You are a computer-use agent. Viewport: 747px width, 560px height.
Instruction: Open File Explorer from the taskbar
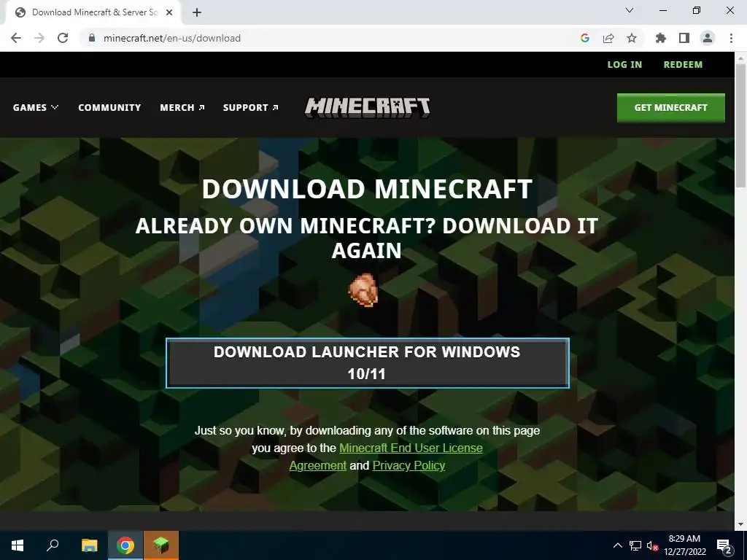tap(89, 545)
